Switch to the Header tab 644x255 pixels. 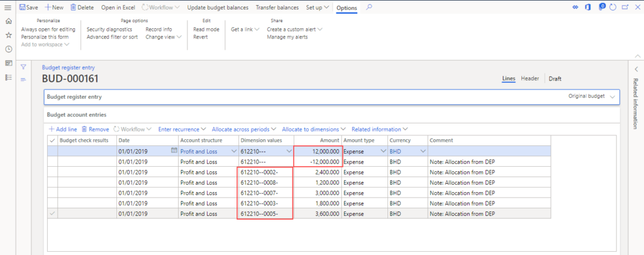[x=530, y=79]
